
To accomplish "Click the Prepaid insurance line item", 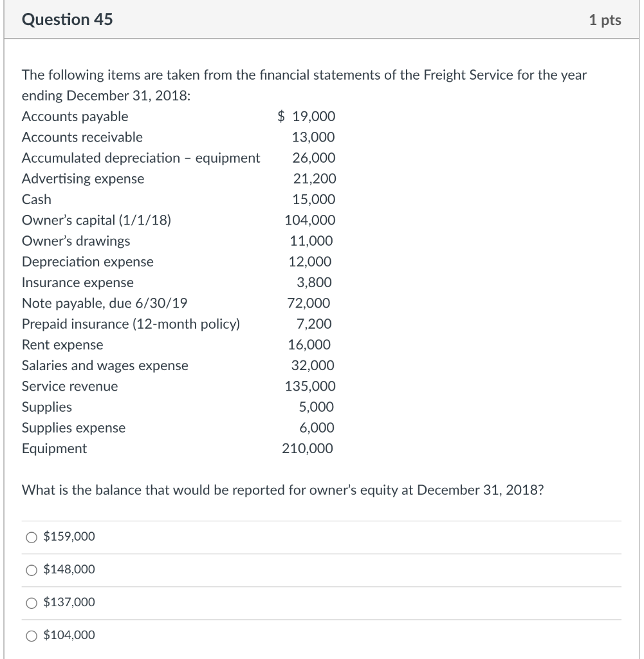I will [x=131, y=324].
